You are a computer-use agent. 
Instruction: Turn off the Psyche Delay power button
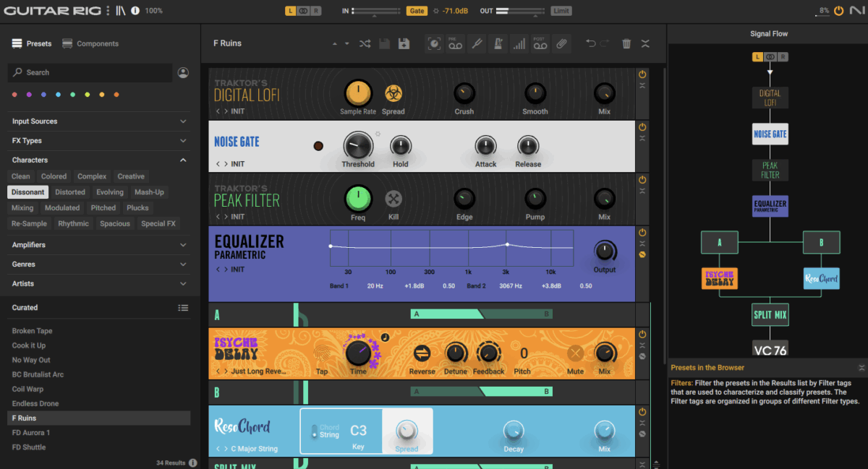coord(642,334)
